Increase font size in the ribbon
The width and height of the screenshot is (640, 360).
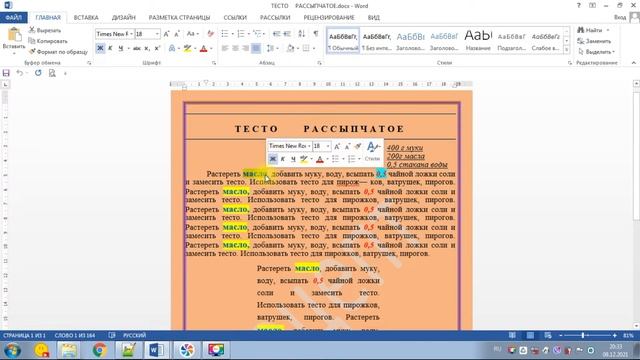167,34
